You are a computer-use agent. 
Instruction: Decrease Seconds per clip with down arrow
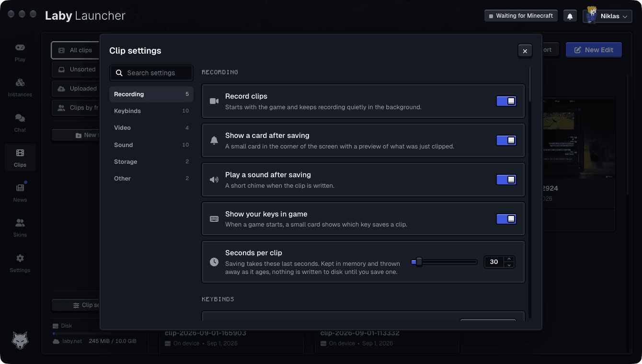(509, 265)
